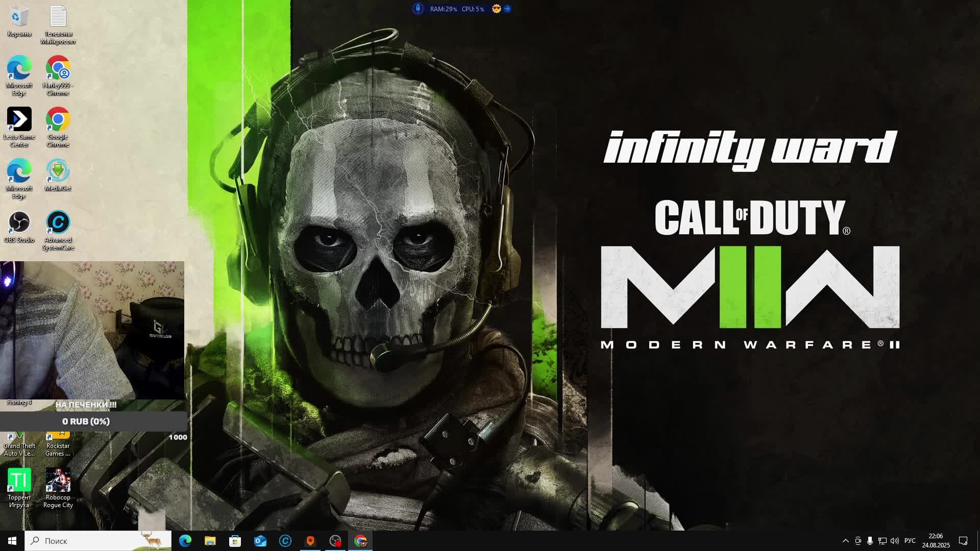Open volume speaker control in tray
Viewport: 980px width, 551px height.
(894, 541)
